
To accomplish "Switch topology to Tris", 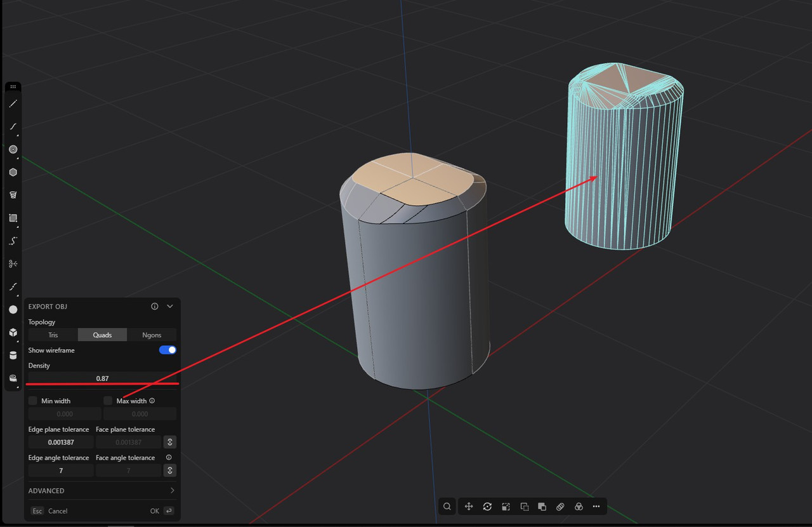I will click(53, 335).
